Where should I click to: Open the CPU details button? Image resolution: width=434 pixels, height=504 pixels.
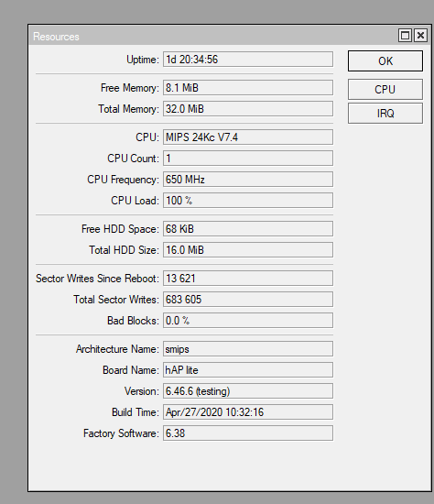(x=385, y=90)
